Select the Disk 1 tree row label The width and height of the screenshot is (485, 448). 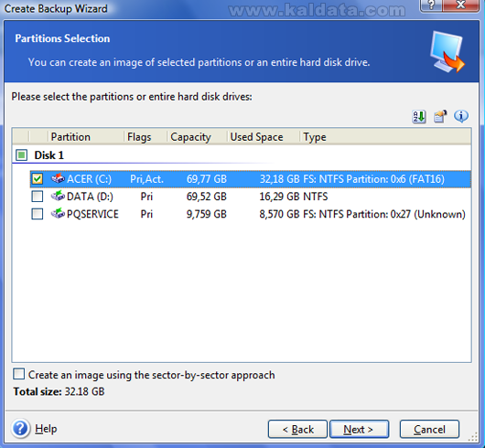point(48,155)
